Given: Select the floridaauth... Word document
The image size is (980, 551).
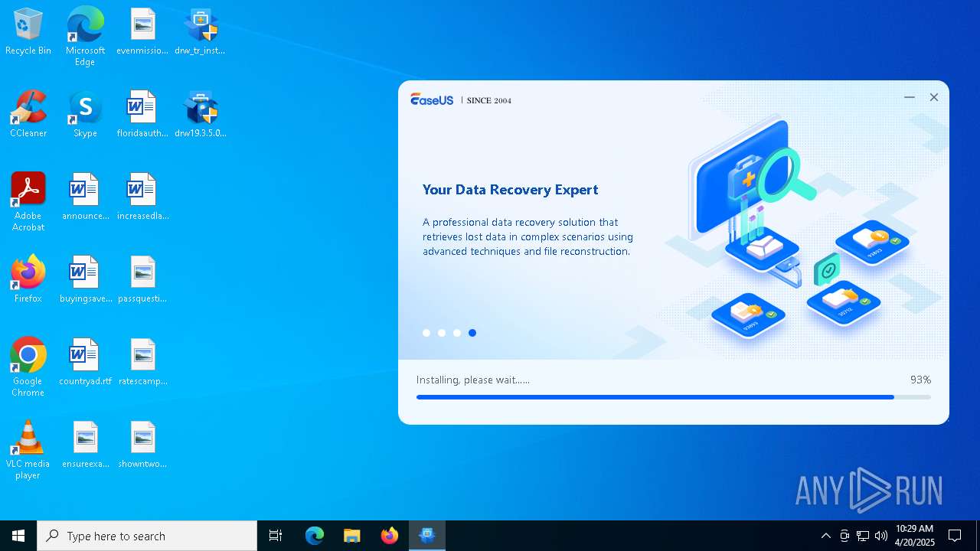Looking at the screenshot, I should tap(142, 114).
